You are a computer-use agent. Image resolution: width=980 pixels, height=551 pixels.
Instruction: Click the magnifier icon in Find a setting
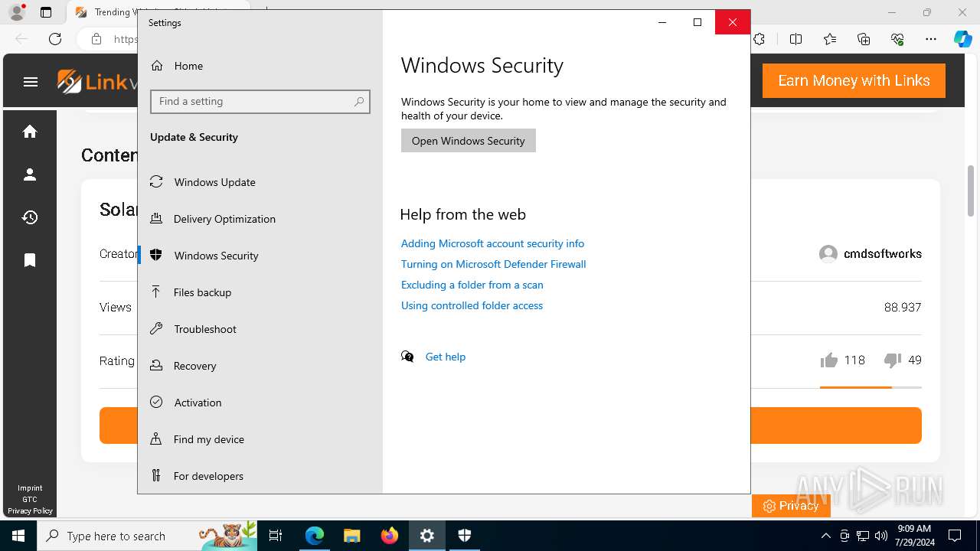pyautogui.click(x=359, y=101)
